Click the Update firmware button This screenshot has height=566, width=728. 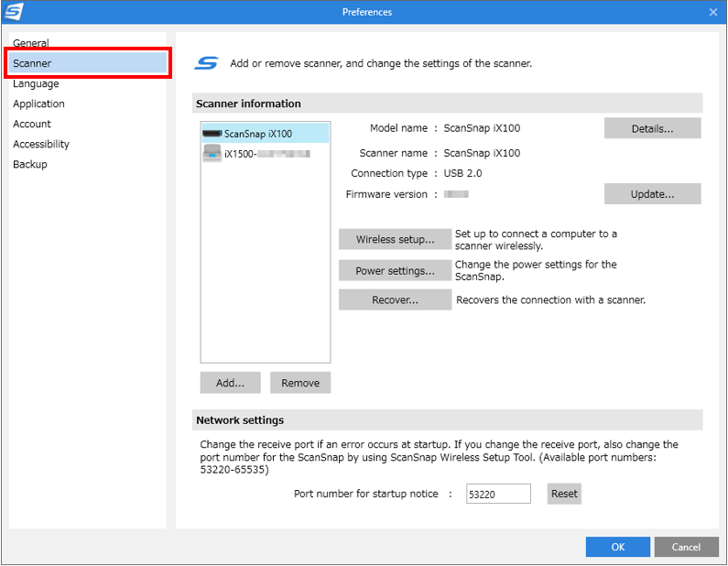click(652, 194)
